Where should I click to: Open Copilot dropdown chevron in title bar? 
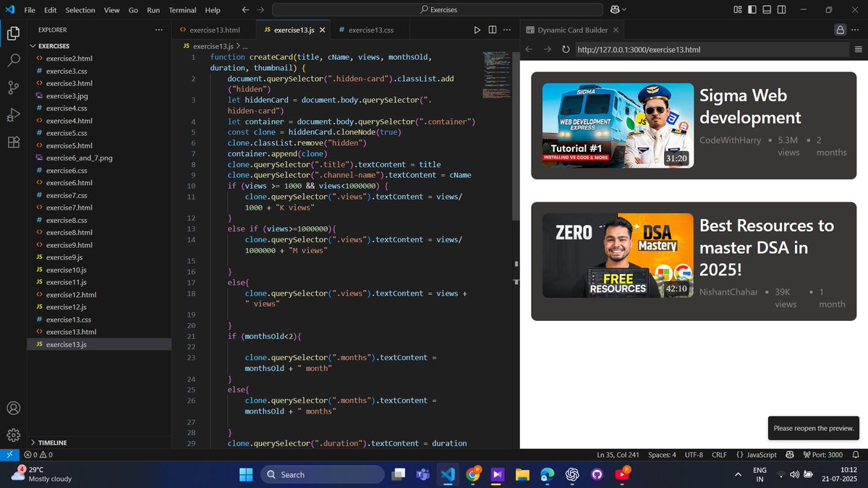tap(624, 9)
